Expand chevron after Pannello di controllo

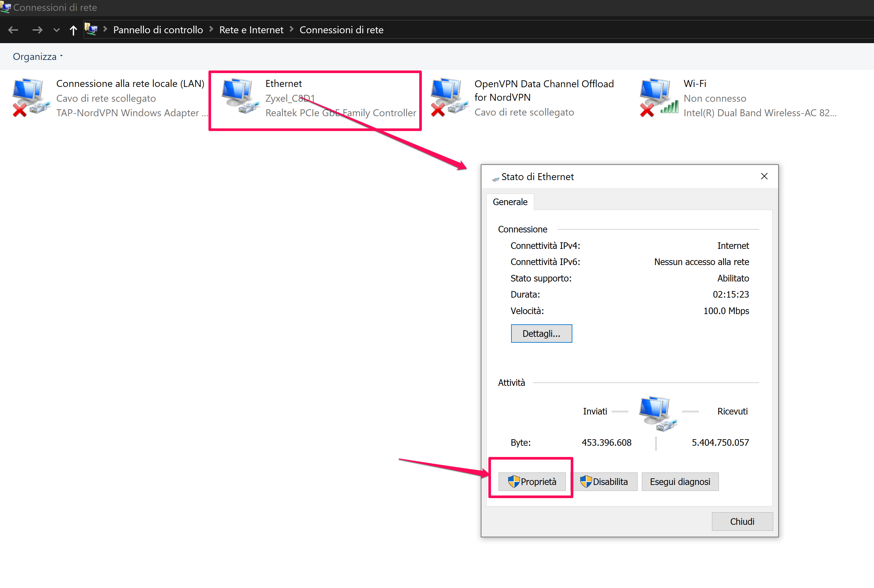coord(211,29)
